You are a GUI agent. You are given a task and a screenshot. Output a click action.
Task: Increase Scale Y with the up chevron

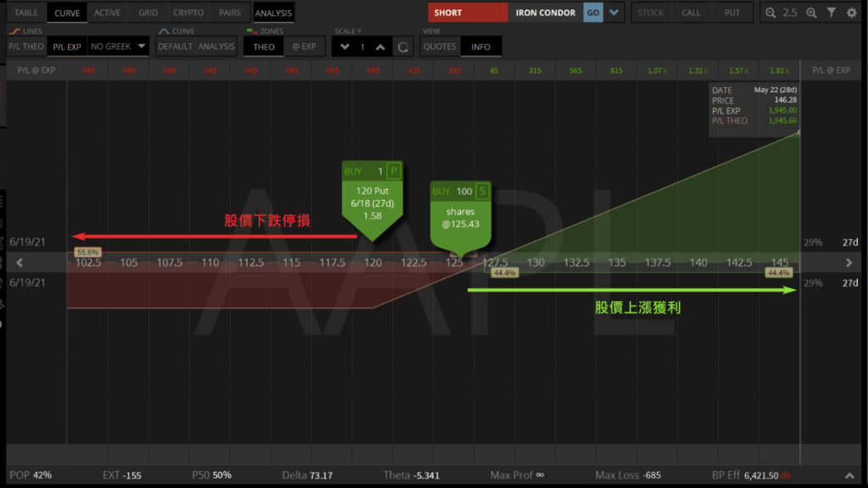381,47
